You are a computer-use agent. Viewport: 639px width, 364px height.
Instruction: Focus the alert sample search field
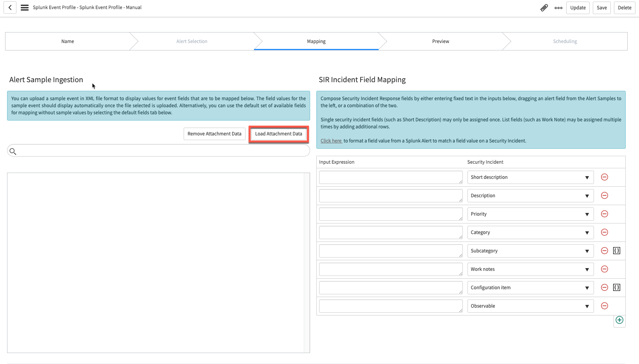click(159, 151)
